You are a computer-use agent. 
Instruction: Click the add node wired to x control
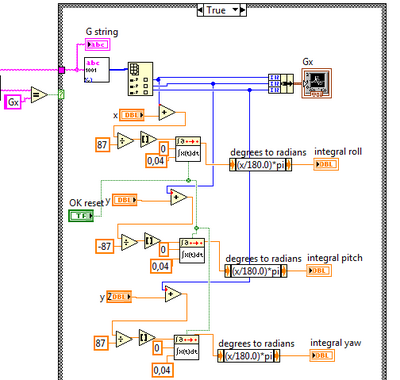click(167, 113)
